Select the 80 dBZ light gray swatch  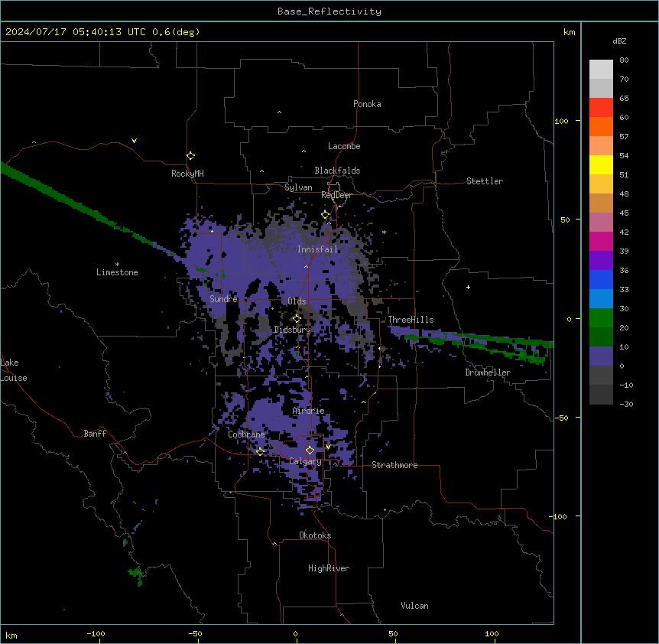pyautogui.click(x=601, y=70)
